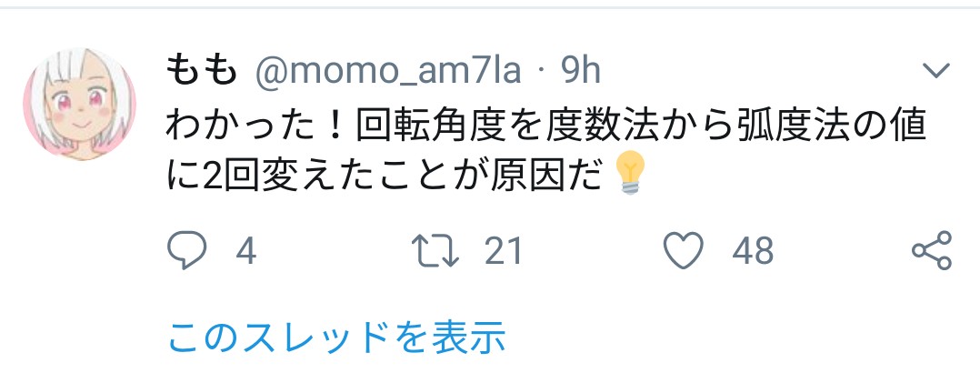The height and width of the screenshot is (383, 980).
Task: Click the display name もも
Action: (x=203, y=72)
